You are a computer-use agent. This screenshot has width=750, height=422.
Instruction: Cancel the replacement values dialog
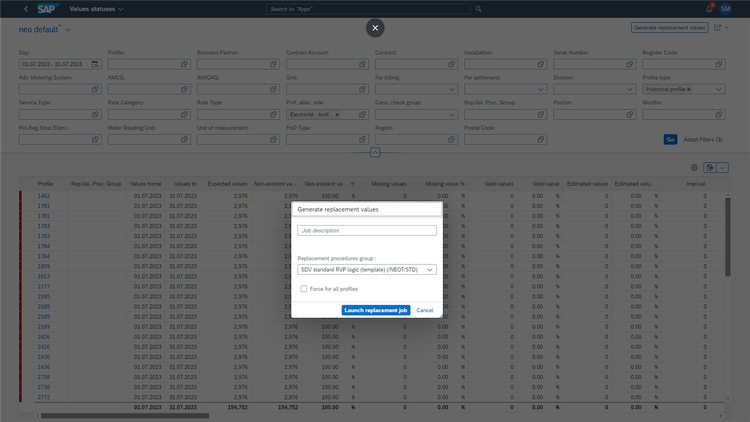click(425, 310)
